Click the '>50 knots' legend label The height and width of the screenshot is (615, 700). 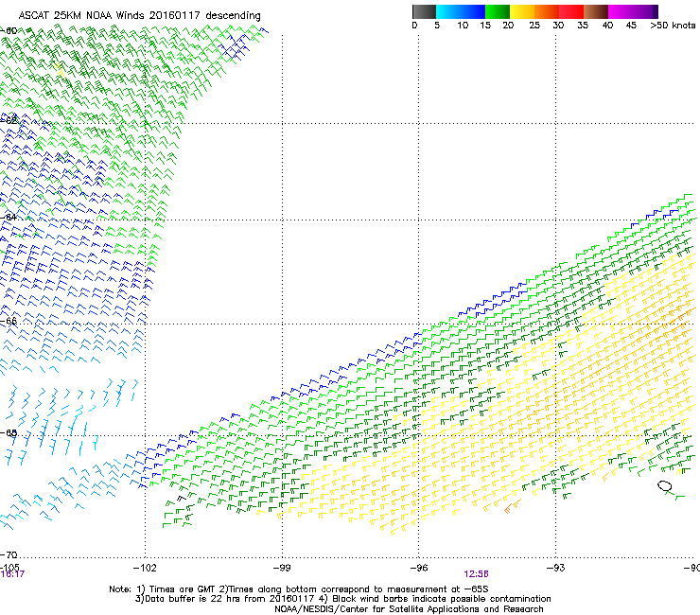tap(673, 25)
